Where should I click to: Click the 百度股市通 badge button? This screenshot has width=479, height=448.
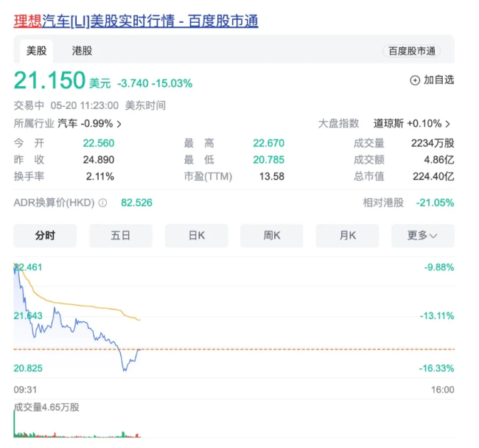click(x=411, y=51)
